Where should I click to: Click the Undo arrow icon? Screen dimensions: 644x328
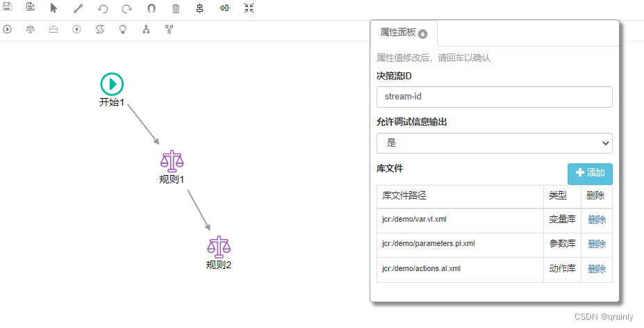102,8
